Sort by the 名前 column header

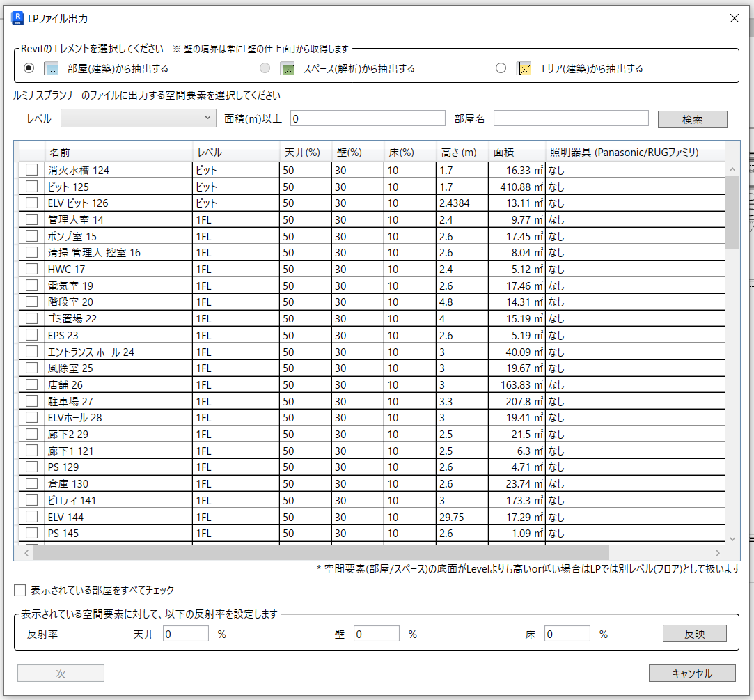[x=118, y=152]
